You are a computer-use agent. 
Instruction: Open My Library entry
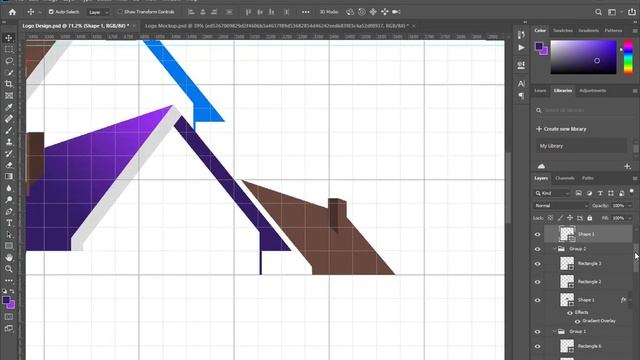(581, 146)
